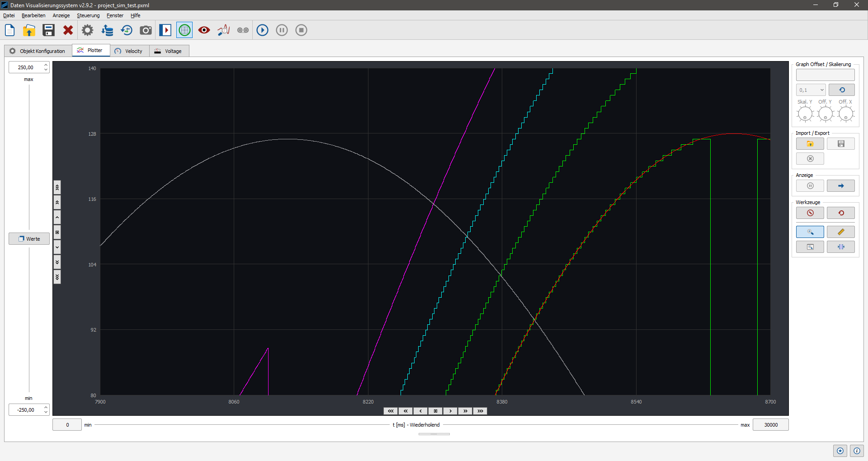Click triple down arrow vertical scroll button
This screenshot has width=868, height=461.
[57, 277]
